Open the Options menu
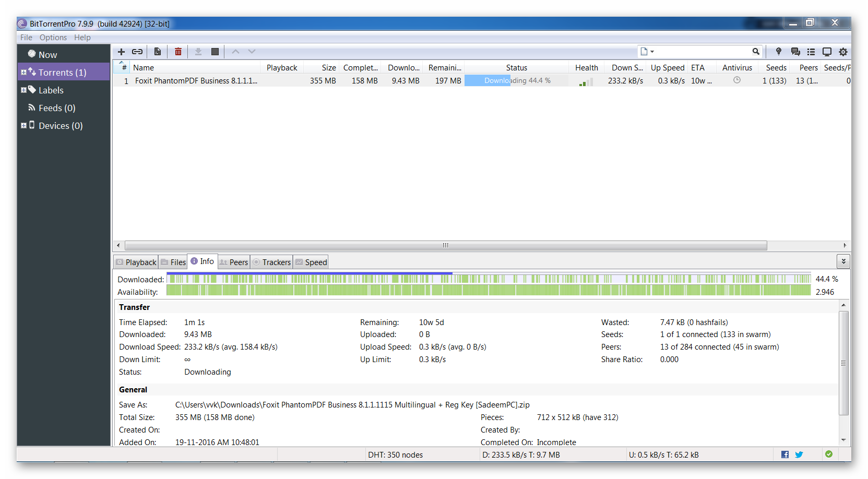 tap(53, 38)
